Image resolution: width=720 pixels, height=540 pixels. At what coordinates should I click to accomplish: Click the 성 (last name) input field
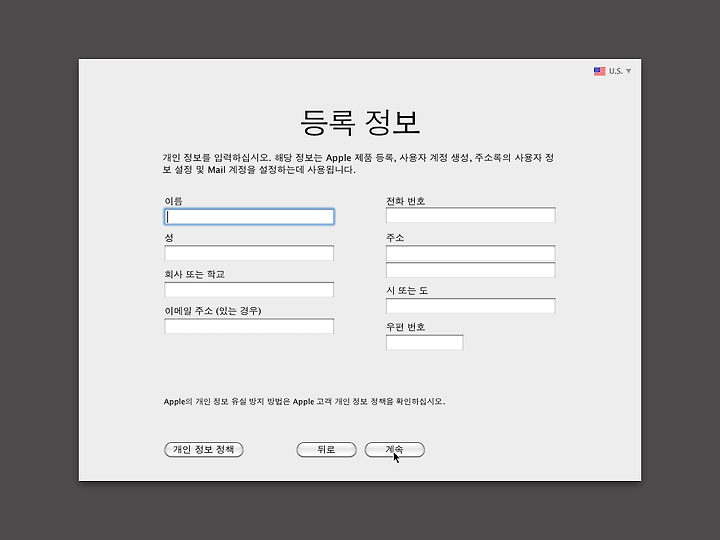coord(249,253)
